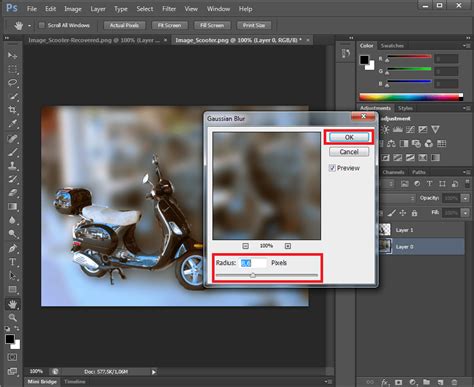The width and height of the screenshot is (474, 387).
Task: Swap foreground and background colors
Action: [17, 329]
